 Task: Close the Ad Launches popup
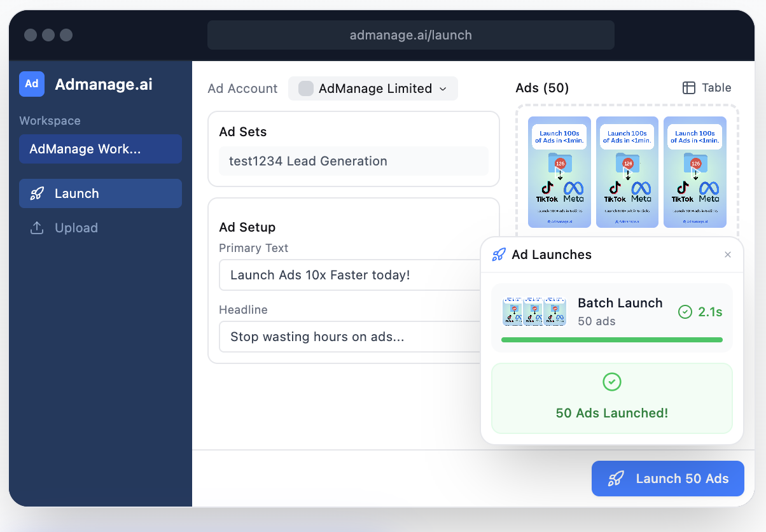pos(728,255)
